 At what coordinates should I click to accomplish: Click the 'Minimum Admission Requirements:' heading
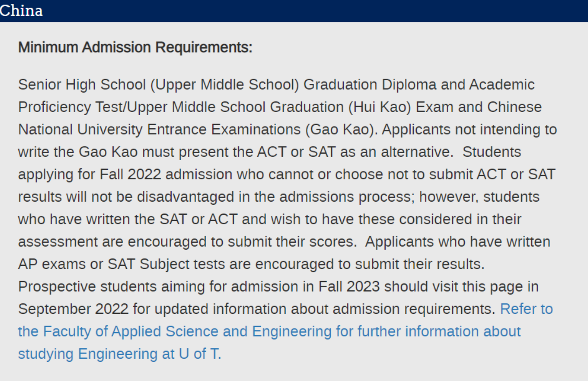tap(135, 47)
